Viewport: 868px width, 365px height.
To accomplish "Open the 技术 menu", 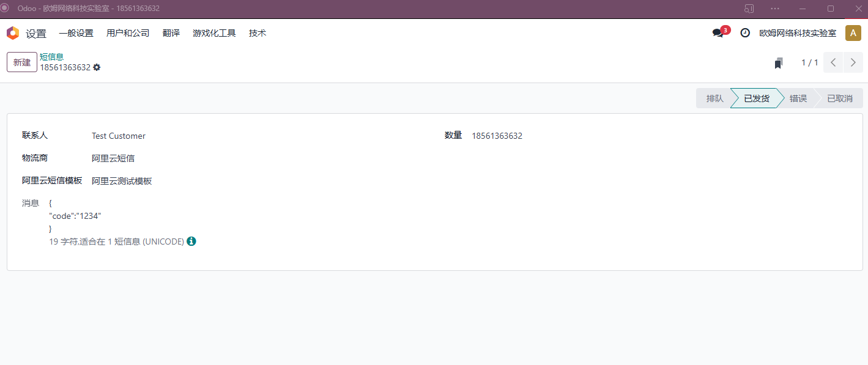I will tap(258, 33).
